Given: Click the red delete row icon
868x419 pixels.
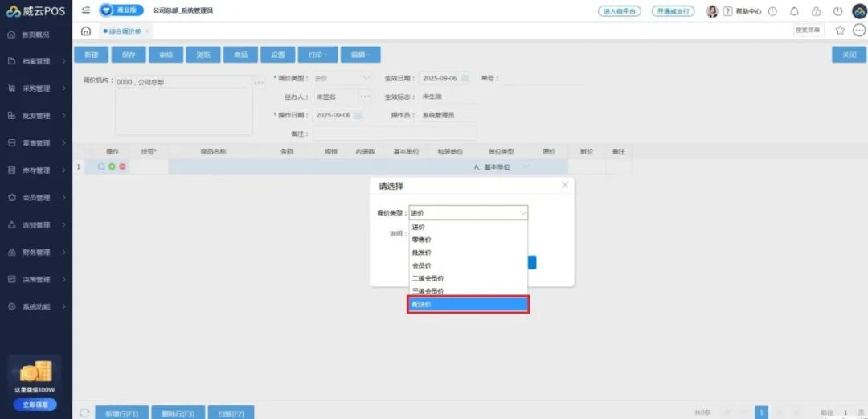Looking at the screenshot, I should 122,166.
